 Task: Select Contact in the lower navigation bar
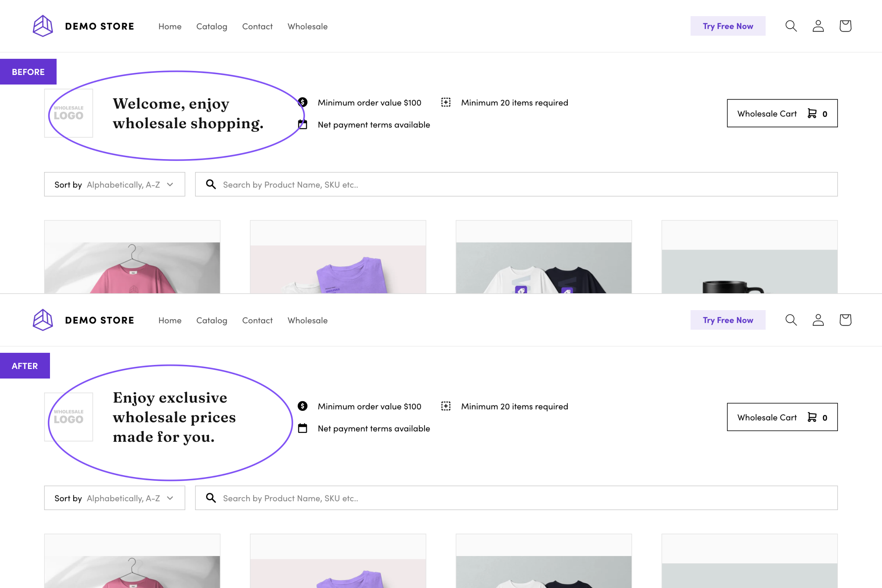pyautogui.click(x=257, y=320)
